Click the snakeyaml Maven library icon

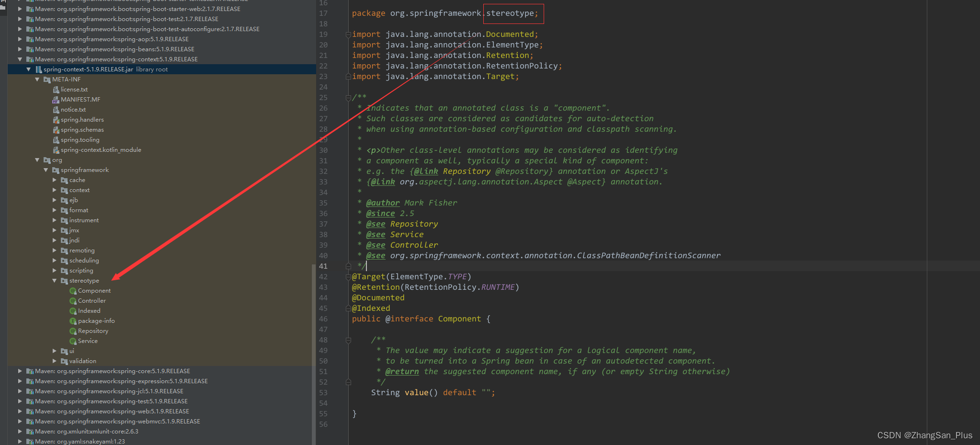(x=30, y=442)
